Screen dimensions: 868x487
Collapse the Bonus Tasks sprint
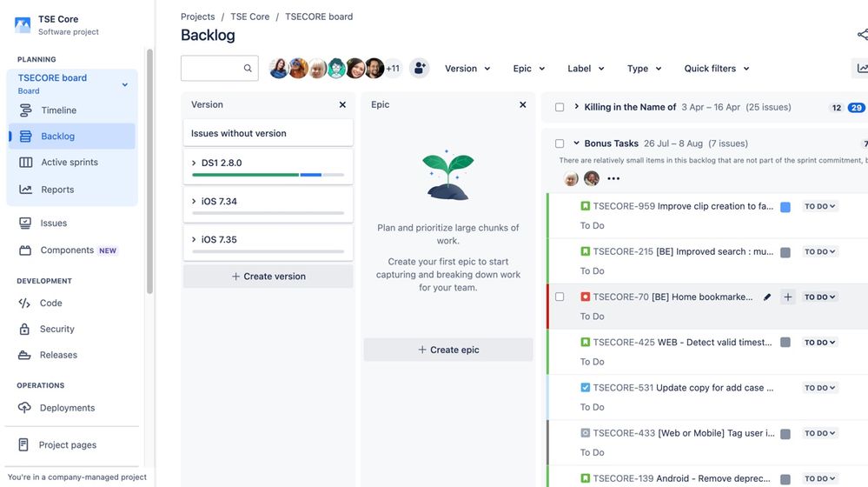[x=576, y=143]
